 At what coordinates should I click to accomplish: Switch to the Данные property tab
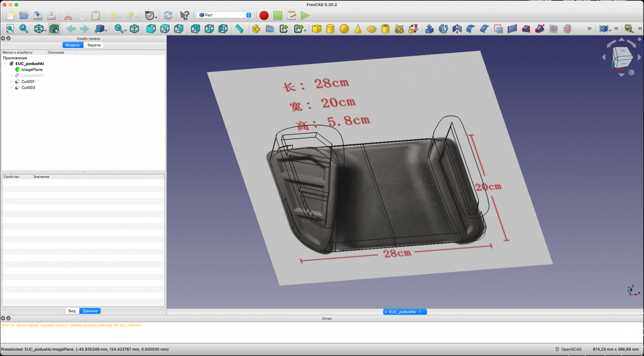point(90,311)
